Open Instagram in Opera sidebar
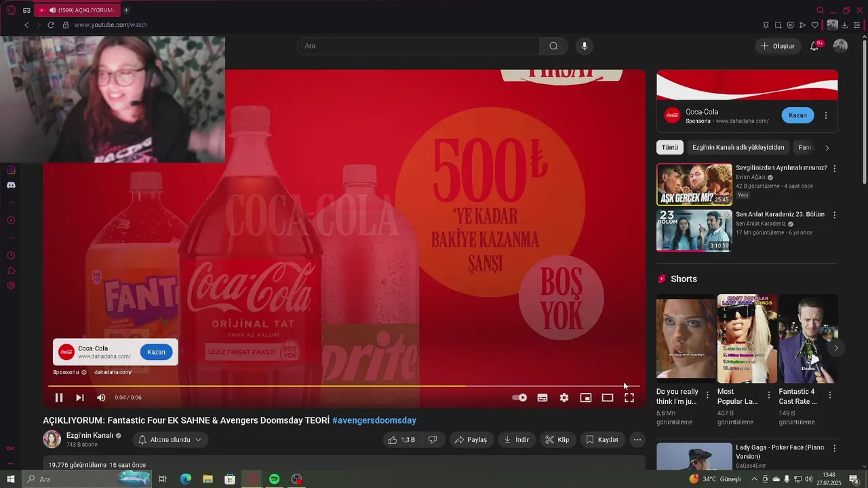Image resolution: width=868 pixels, height=488 pixels. pos(11,170)
